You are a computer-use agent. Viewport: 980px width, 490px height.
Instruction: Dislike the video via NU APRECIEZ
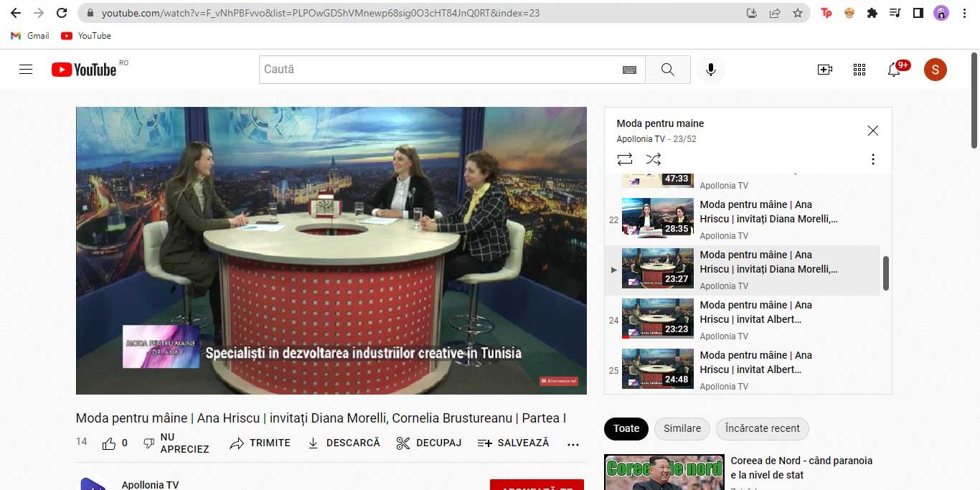pyautogui.click(x=176, y=443)
